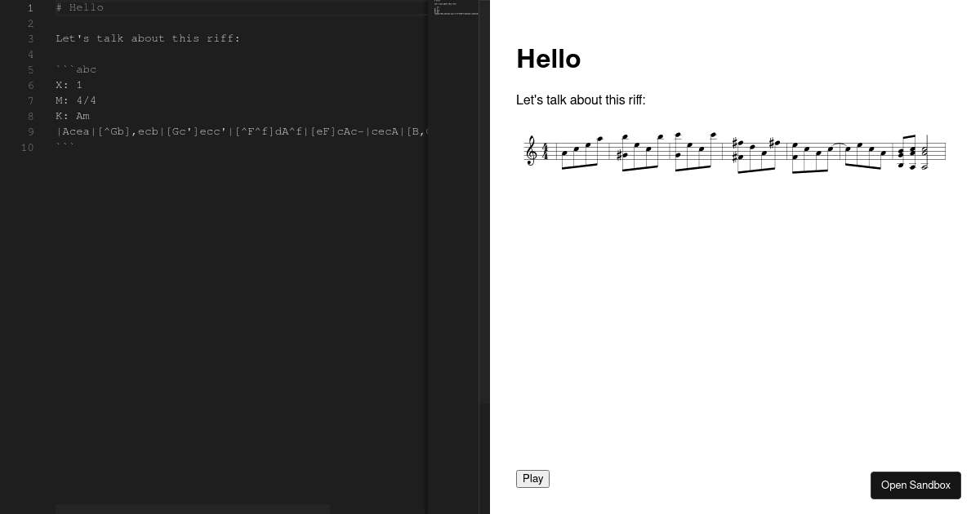Click line number 9 in the gutter
The image size is (980, 514).
click(x=30, y=132)
